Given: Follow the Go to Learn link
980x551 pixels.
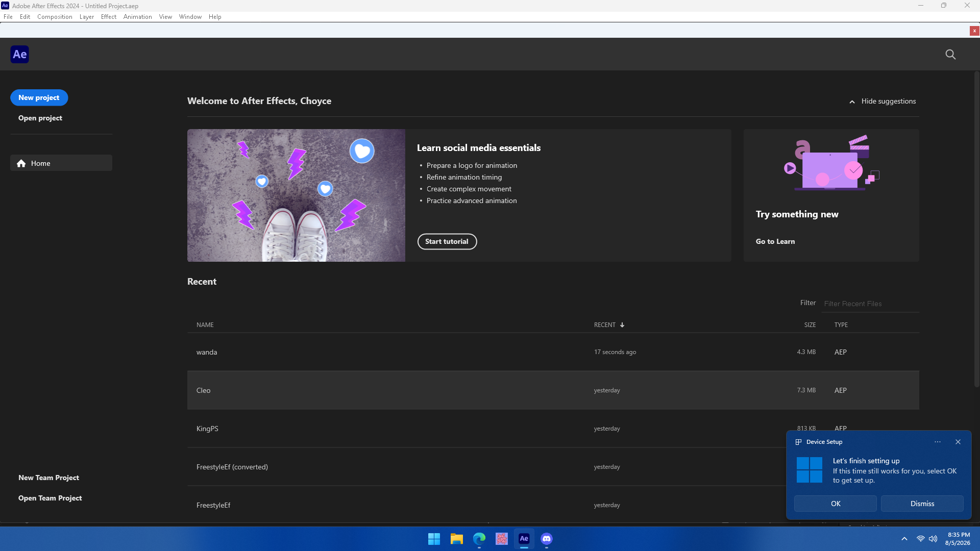Looking at the screenshot, I should (775, 242).
